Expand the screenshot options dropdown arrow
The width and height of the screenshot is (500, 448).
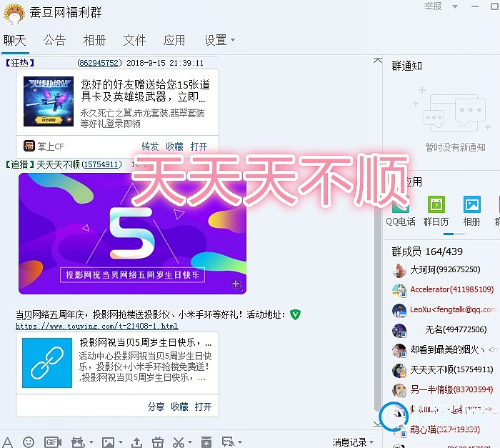[190, 442]
